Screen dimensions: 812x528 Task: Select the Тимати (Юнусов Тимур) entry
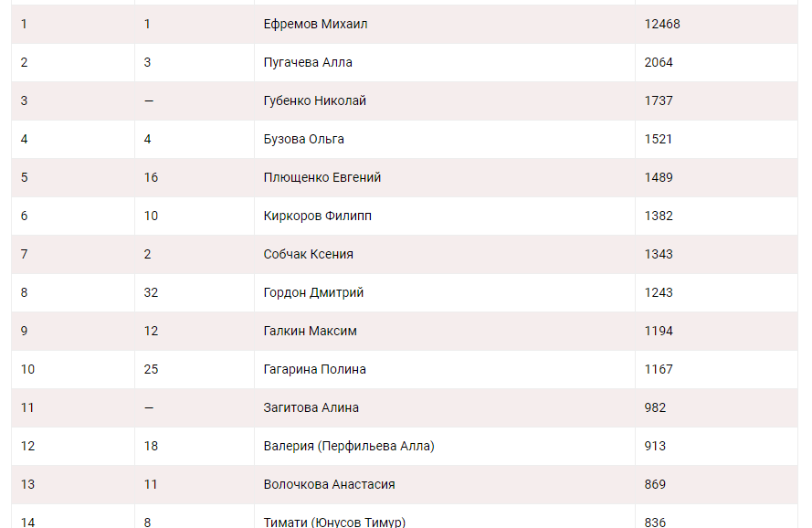click(x=333, y=522)
